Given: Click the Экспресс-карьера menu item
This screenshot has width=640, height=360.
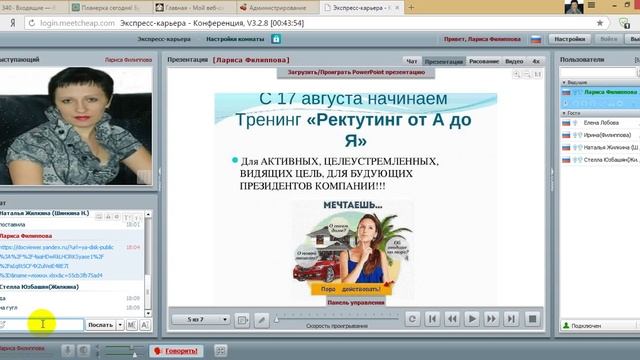Looking at the screenshot, I should tap(164, 39).
